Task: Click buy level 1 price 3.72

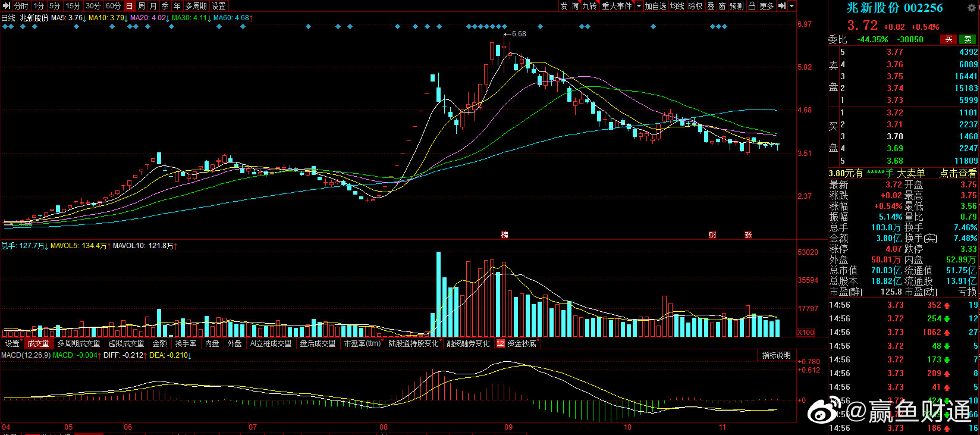Action: (895, 112)
